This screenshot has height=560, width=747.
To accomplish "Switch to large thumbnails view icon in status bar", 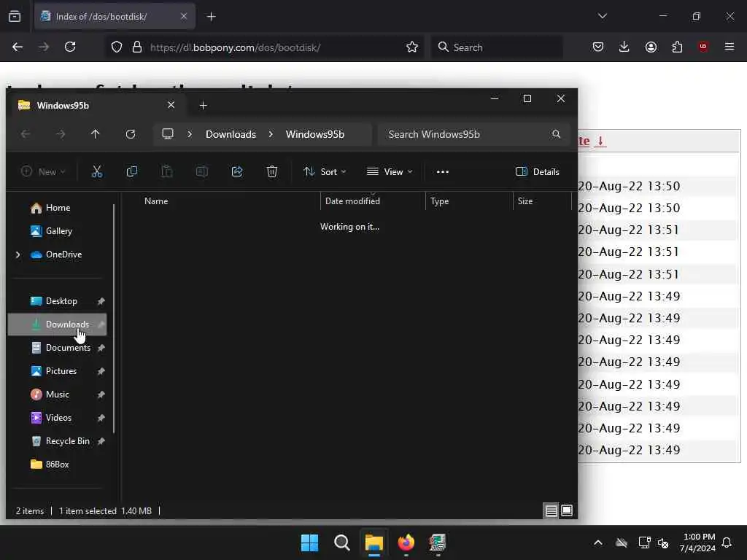I will (x=567, y=510).
